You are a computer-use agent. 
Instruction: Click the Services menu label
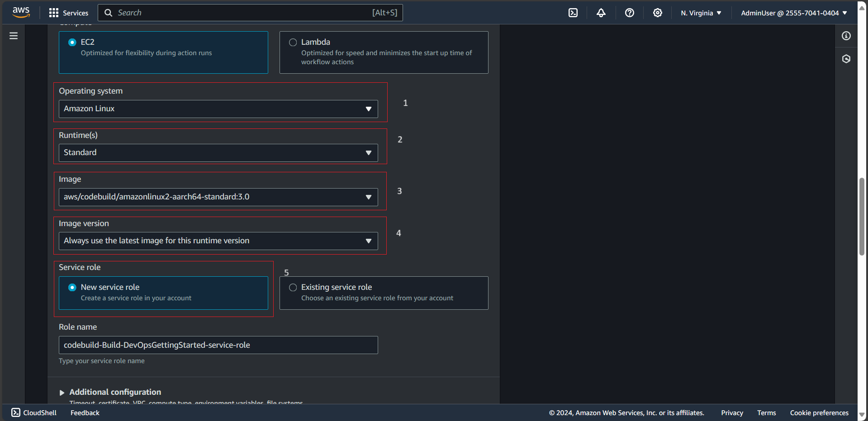(76, 13)
